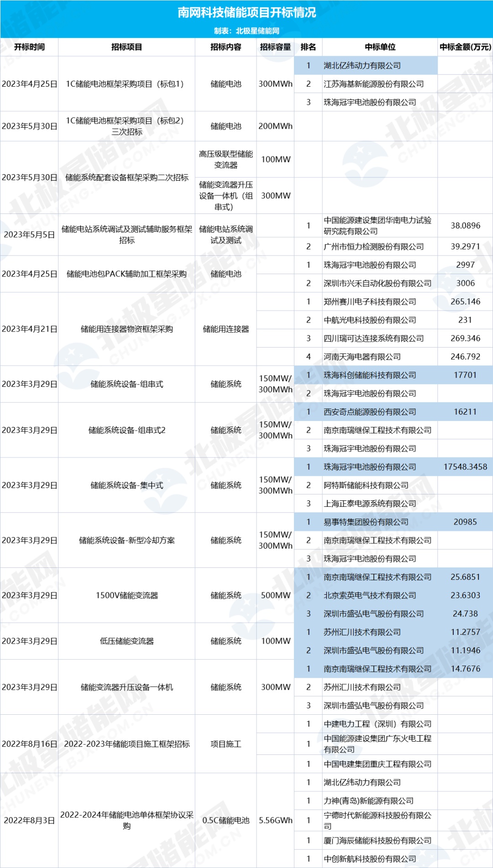493x868 pixels.
Task: Click 四川瑞可达连接系统有限公司
Action: pyautogui.click(x=373, y=338)
